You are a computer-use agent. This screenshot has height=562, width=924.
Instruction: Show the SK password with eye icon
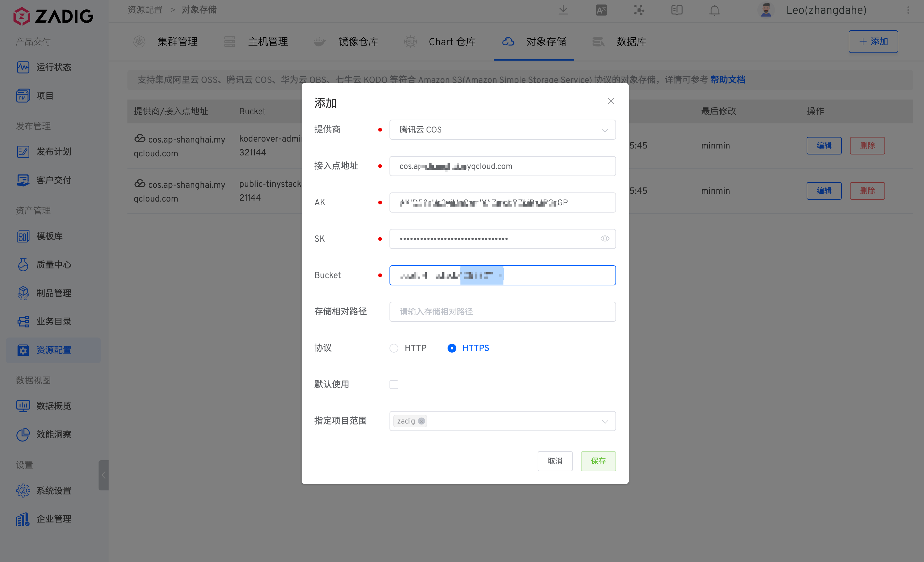pos(604,239)
